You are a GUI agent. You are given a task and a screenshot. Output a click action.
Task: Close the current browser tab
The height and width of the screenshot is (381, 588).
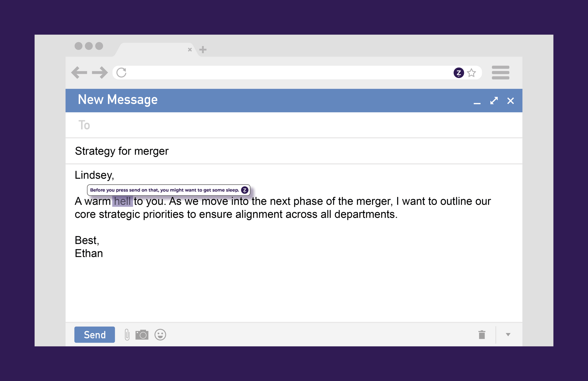point(190,49)
